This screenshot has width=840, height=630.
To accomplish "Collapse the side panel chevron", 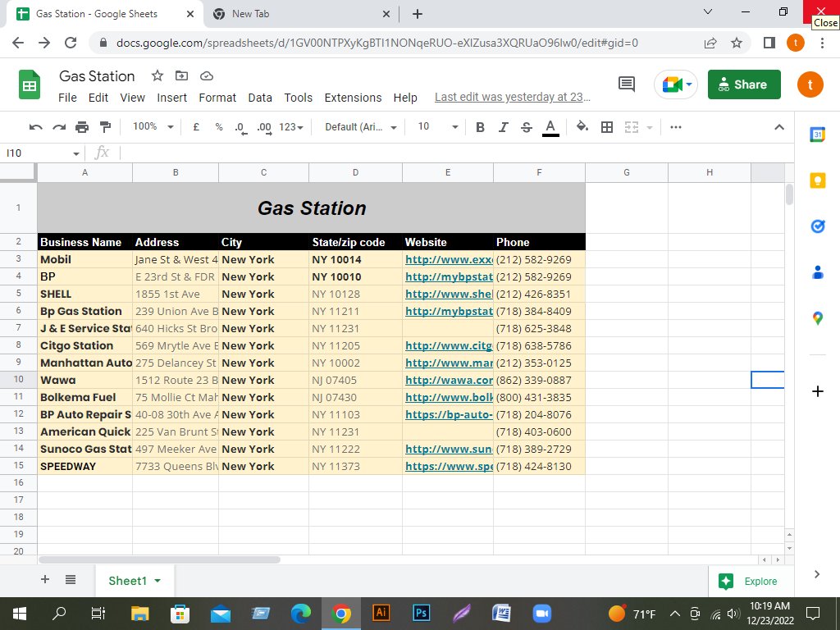I will coord(816,574).
